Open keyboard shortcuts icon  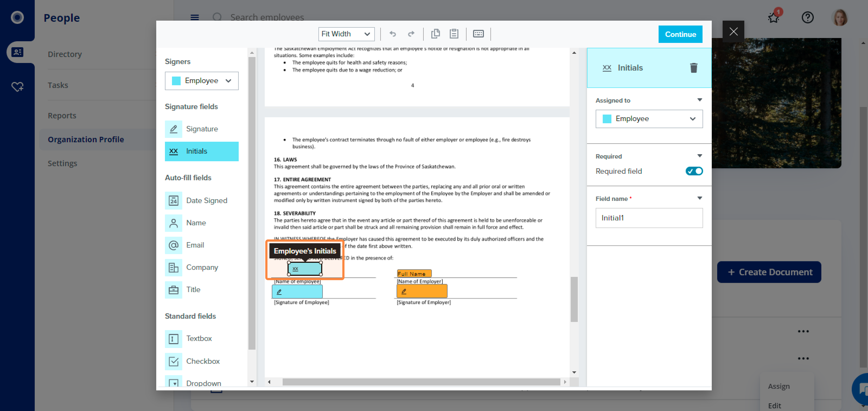(478, 34)
